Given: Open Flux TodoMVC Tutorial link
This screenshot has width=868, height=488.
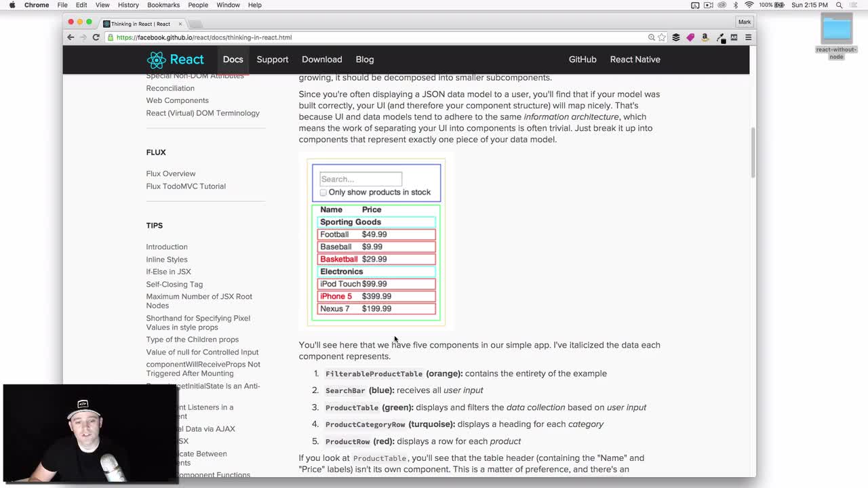Looking at the screenshot, I should coord(186,186).
